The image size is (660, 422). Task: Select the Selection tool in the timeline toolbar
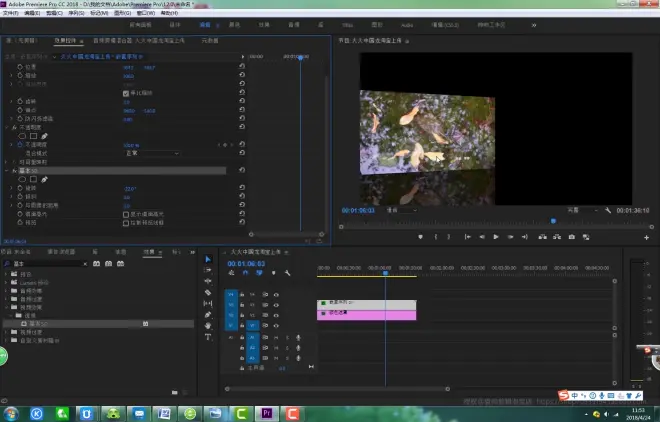coord(208,259)
